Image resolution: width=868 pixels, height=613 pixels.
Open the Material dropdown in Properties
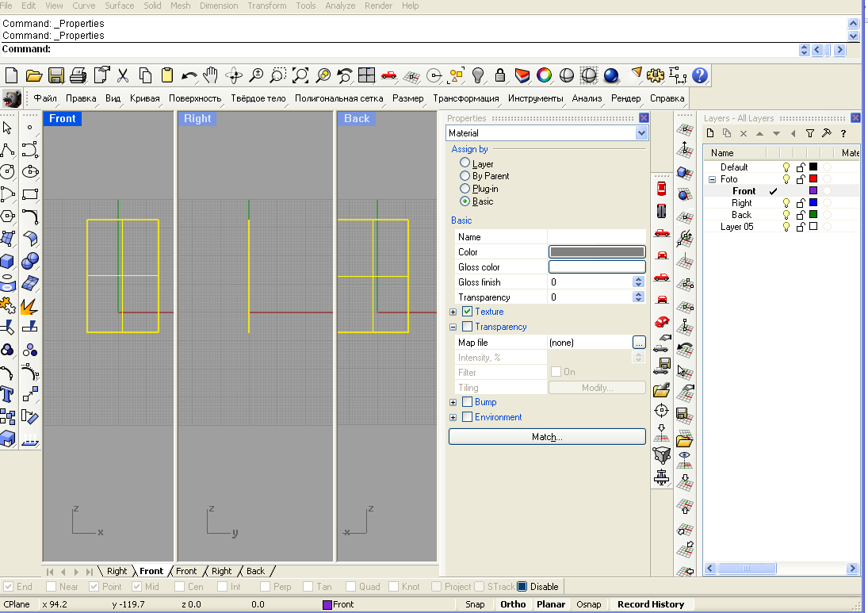[x=641, y=133]
